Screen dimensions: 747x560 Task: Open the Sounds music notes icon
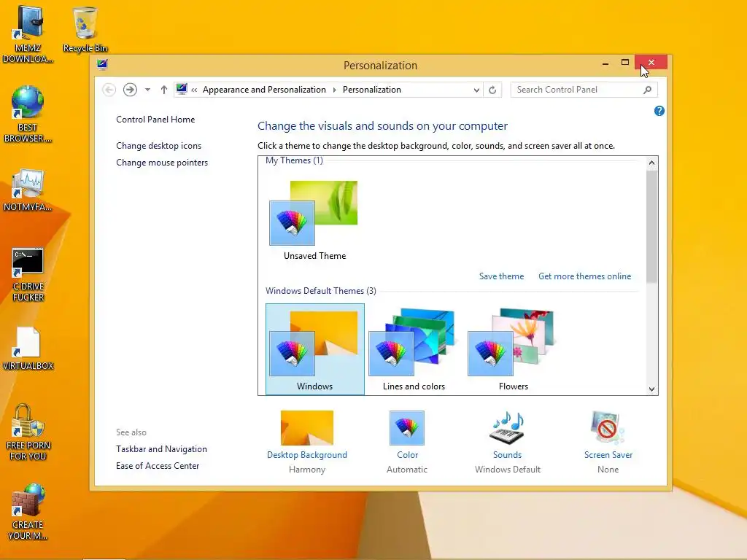[508, 427]
